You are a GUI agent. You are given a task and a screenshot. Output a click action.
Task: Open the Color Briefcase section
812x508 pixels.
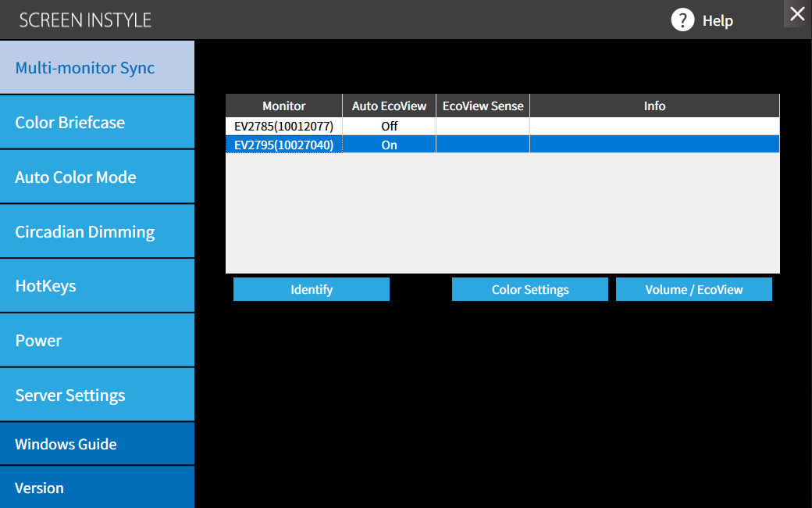pos(98,123)
